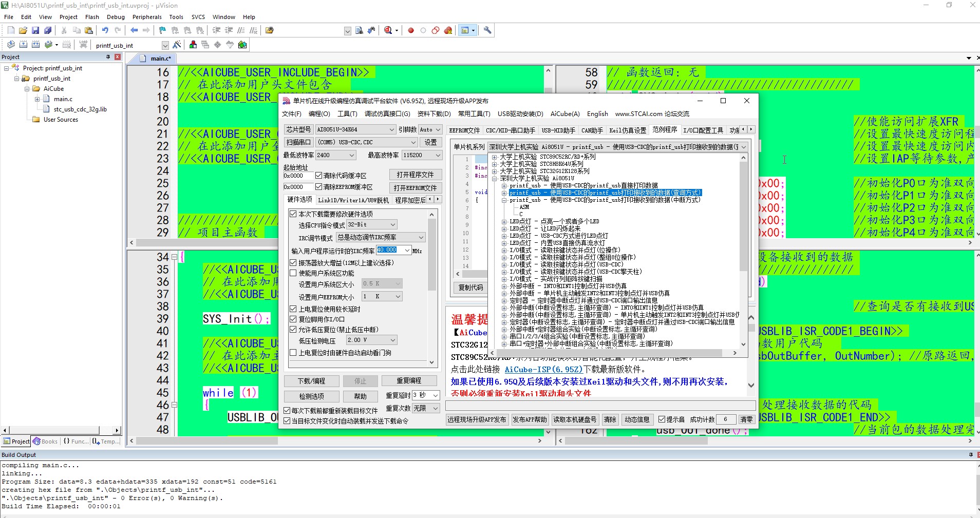980x518 pixels.
Task: Toggle 允许低压复位 checkbox
Action: (x=293, y=329)
